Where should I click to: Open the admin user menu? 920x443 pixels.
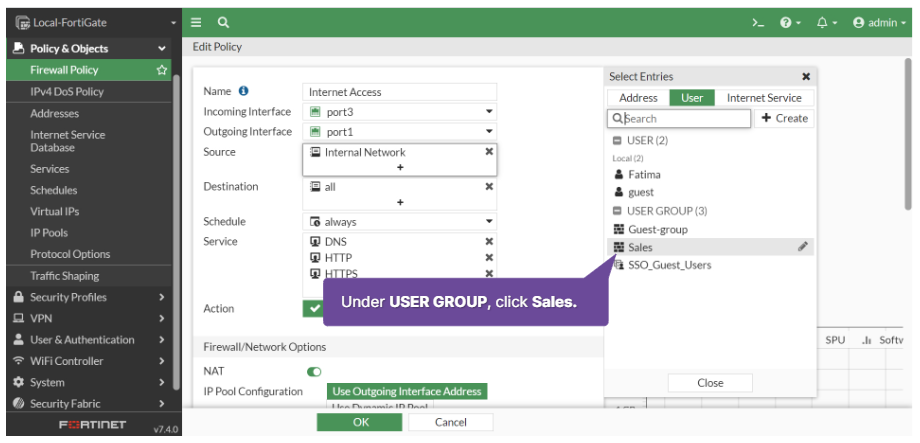[879, 23]
